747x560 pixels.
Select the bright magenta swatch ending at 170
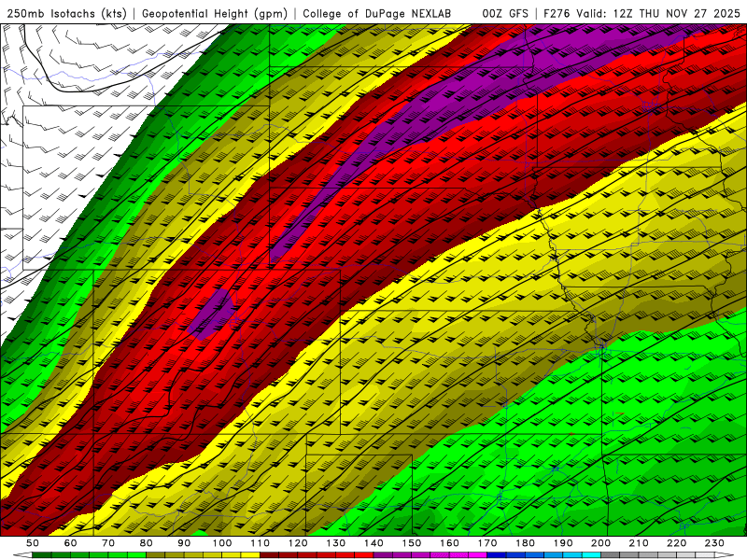pos(477,555)
